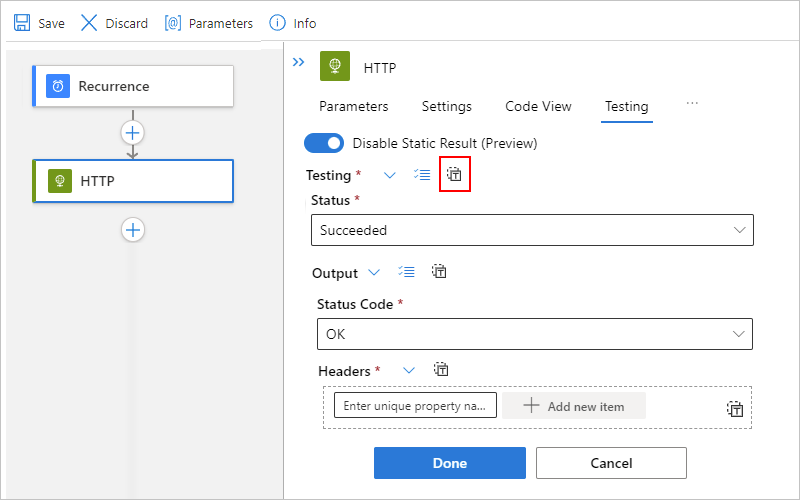Image resolution: width=800 pixels, height=500 pixels.
Task: Switch to the Settings tab
Action: [x=446, y=106]
